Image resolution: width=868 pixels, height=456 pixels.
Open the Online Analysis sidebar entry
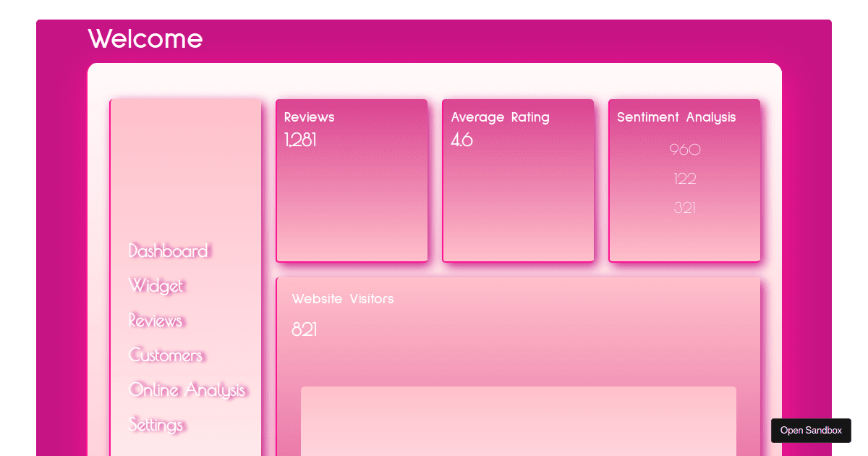tap(187, 389)
